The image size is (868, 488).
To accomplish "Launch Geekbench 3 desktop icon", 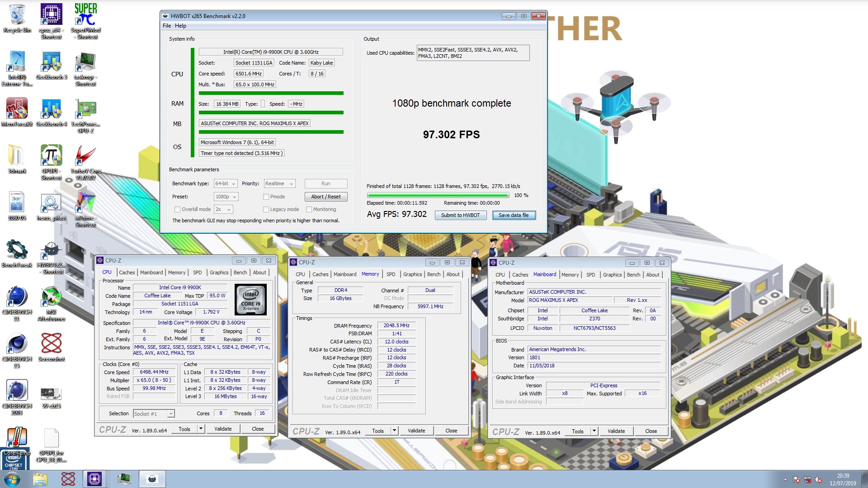I will click(x=51, y=65).
